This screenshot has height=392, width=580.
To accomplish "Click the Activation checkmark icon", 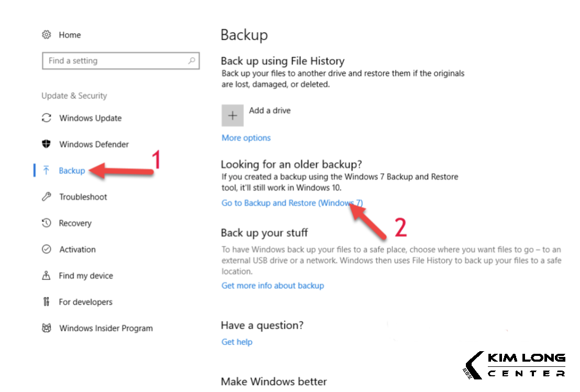I will pyautogui.click(x=47, y=249).
